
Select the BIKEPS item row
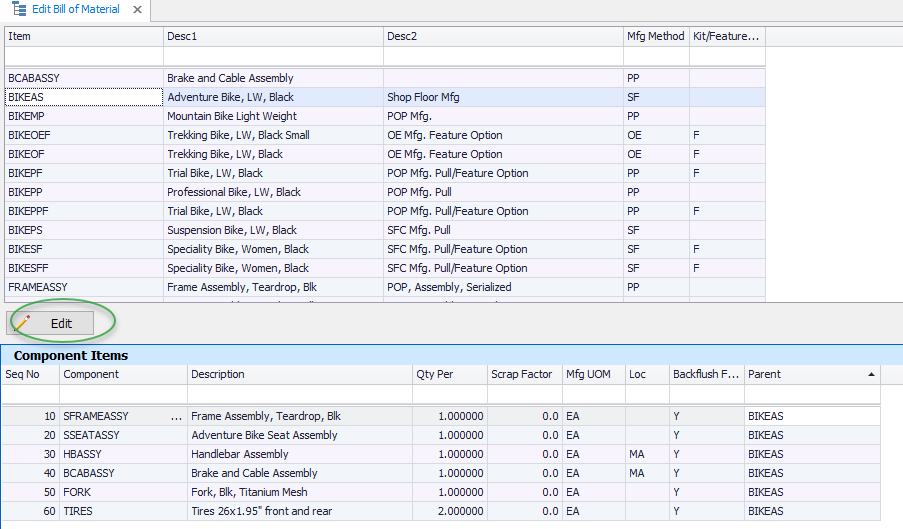(385, 230)
